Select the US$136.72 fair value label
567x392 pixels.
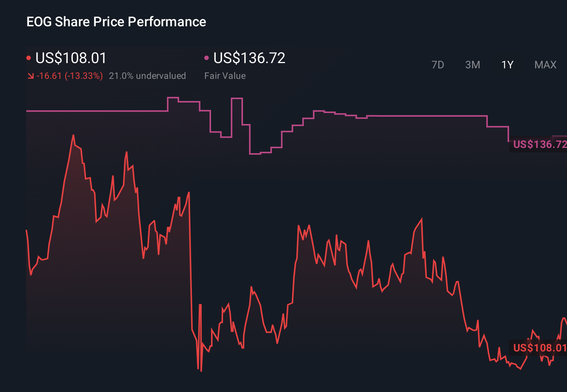pyautogui.click(x=249, y=58)
